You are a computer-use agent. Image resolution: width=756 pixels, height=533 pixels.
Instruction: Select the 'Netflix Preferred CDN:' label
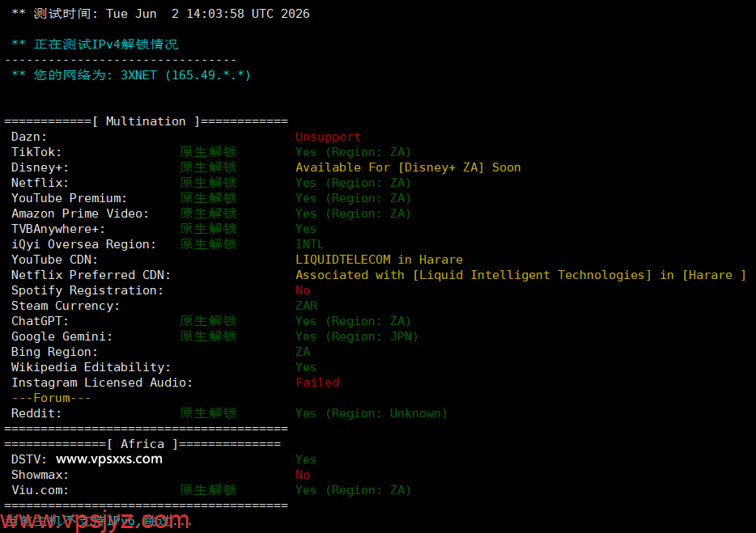pos(91,275)
